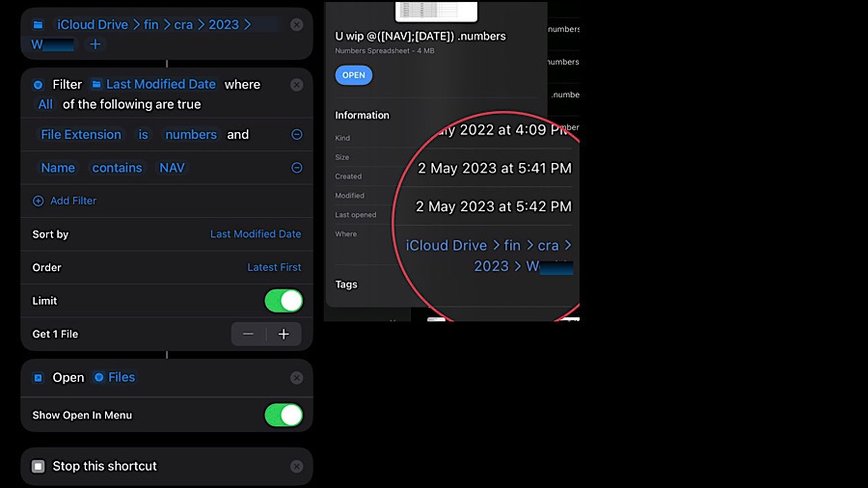Image resolution: width=868 pixels, height=488 pixels.
Task: Select the Last Modified Date variable token
Action: click(x=154, y=84)
